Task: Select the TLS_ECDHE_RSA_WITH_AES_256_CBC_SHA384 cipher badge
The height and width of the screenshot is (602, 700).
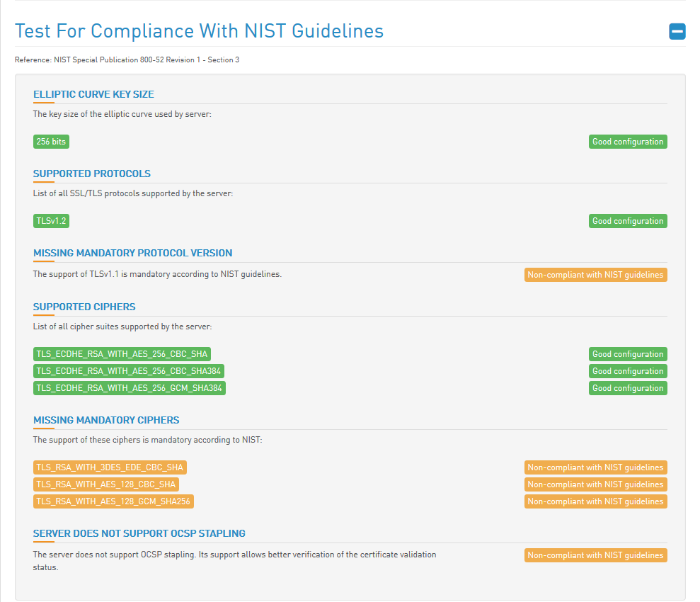Action: pyautogui.click(x=129, y=371)
